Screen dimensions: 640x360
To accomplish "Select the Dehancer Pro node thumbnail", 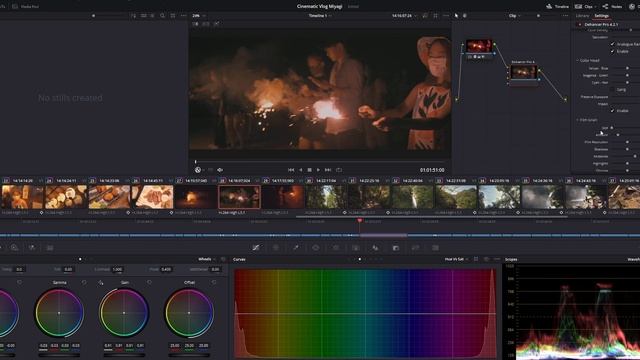I will 524,72.
